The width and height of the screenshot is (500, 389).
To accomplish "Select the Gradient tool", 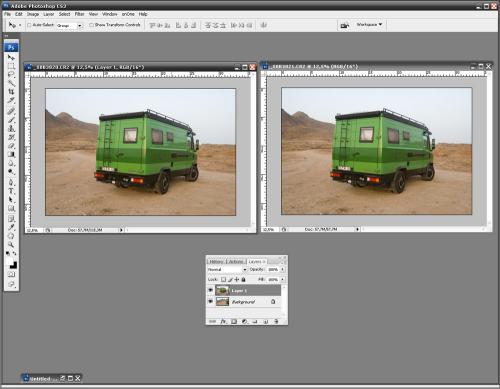I will (11, 154).
